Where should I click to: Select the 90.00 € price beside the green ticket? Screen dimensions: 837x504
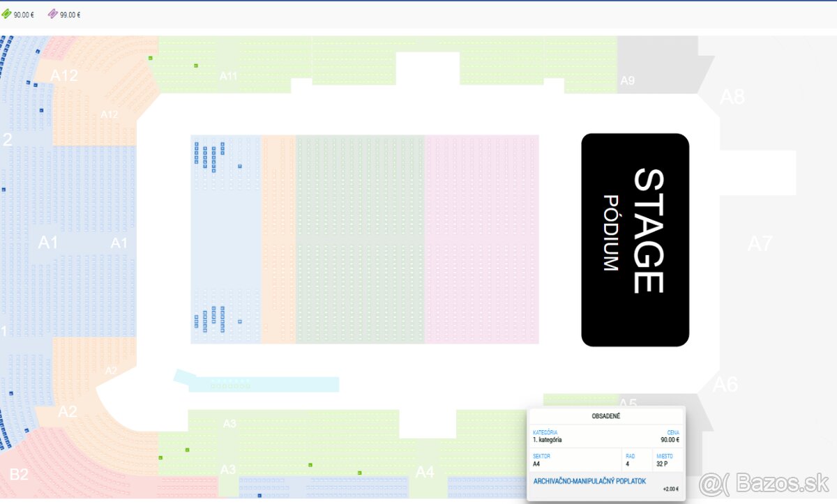point(24,15)
